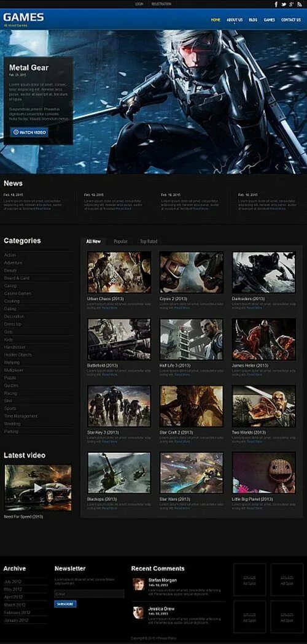307x644 pixels.
Task: Go to next slide arrow in hero banner
Action: [286, 167]
